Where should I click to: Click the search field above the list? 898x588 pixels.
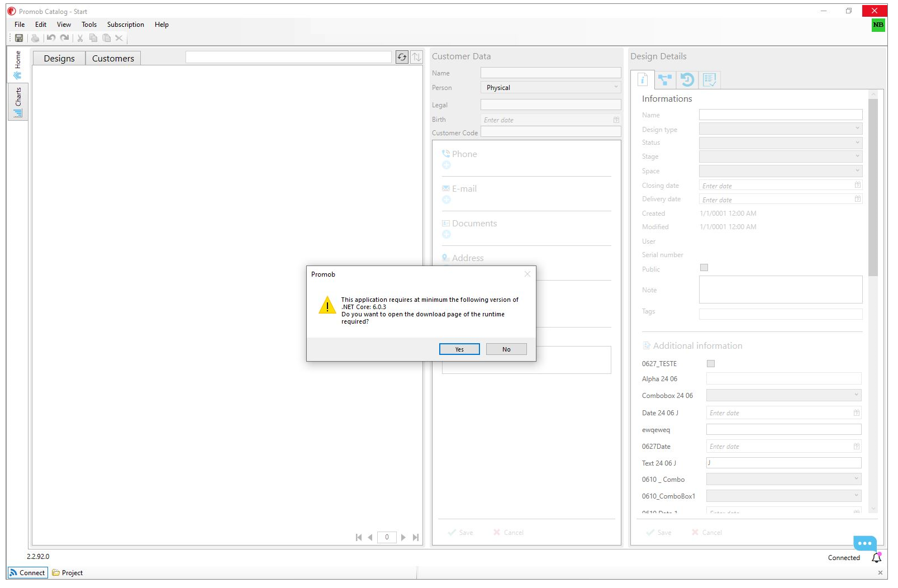coord(288,57)
